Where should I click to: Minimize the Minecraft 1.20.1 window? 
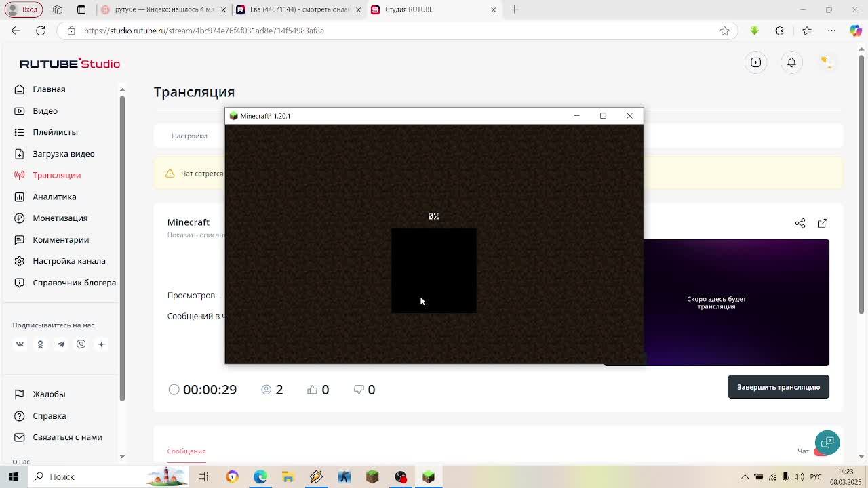[577, 116]
